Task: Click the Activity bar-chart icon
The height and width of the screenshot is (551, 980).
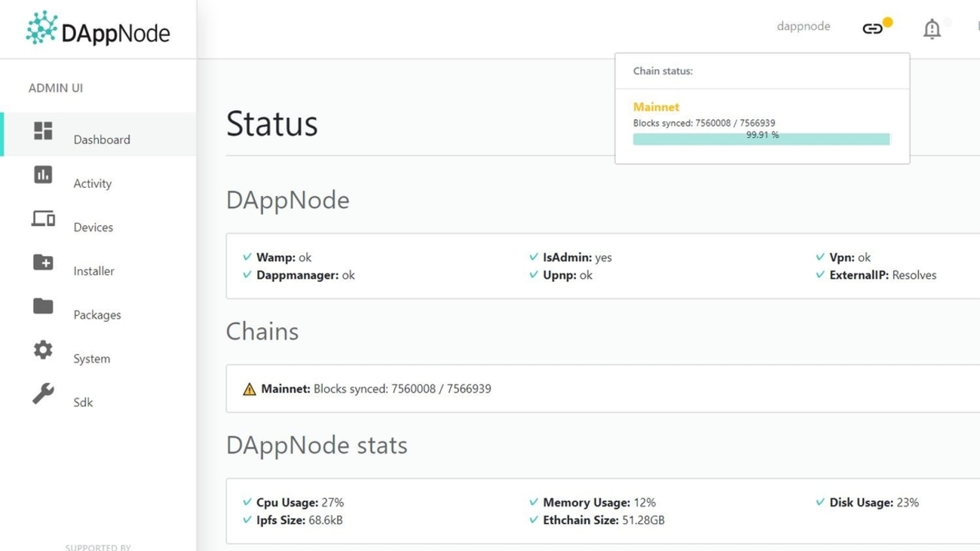Action: [43, 176]
